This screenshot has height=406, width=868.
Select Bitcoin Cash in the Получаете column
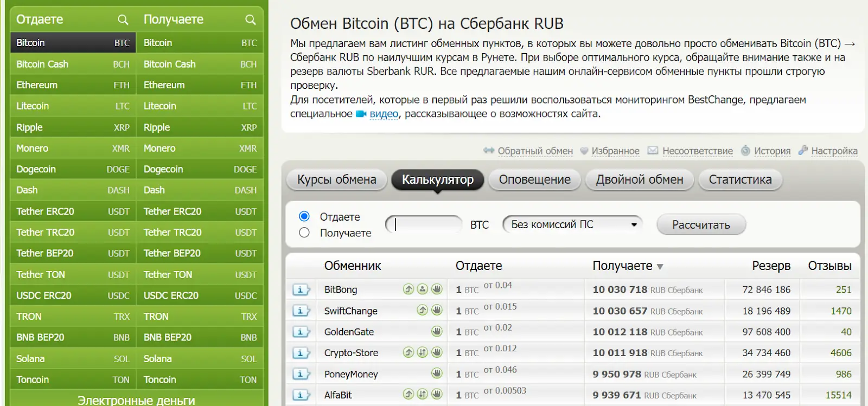click(200, 64)
